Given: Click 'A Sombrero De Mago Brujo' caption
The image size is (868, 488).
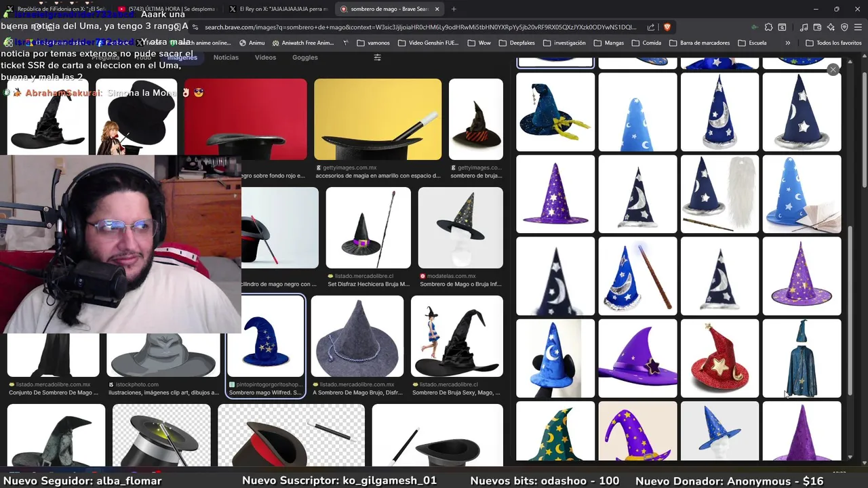Looking at the screenshot, I should click(357, 392).
